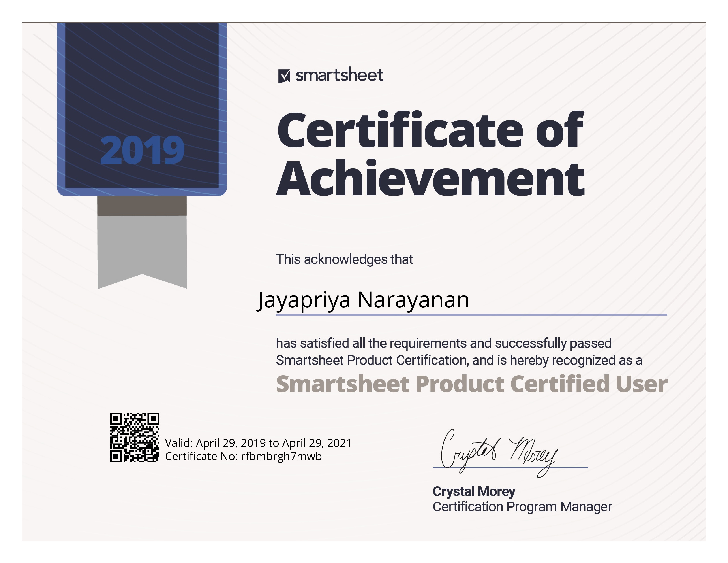Select the 'Smartsheet Product Certified User' title
Viewport: 728px width, 563px height.
[x=472, y=384]
